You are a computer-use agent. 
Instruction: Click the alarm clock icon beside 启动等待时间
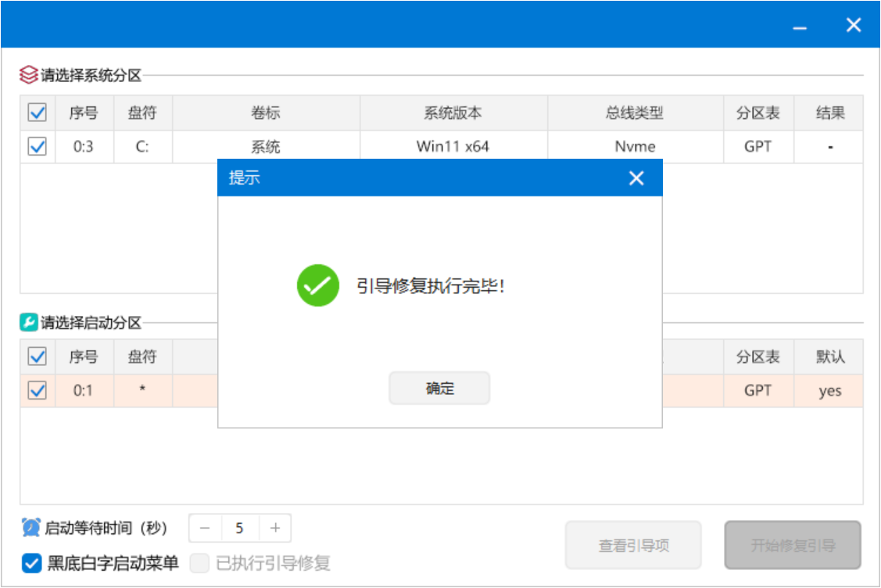(31, 527)
